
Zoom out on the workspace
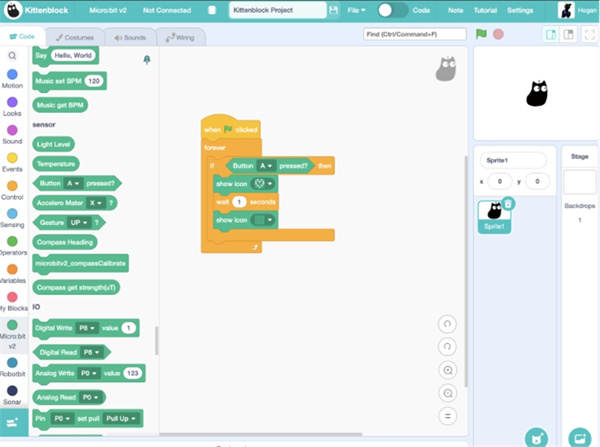(x=448, y=391)
